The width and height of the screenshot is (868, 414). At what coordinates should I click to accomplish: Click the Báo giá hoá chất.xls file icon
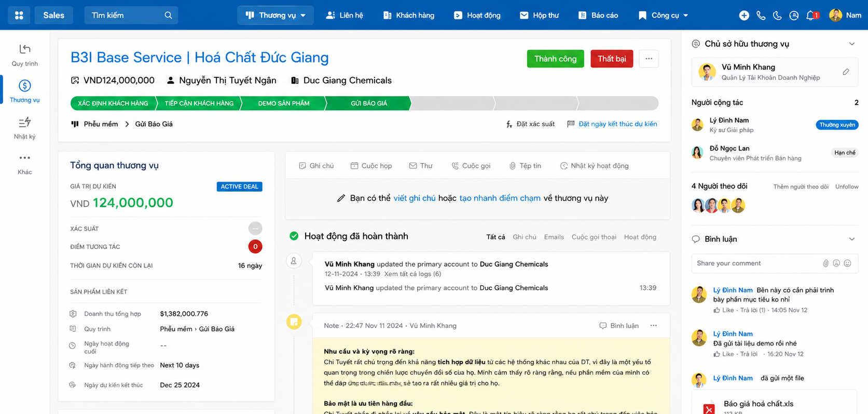click(709, 409)
